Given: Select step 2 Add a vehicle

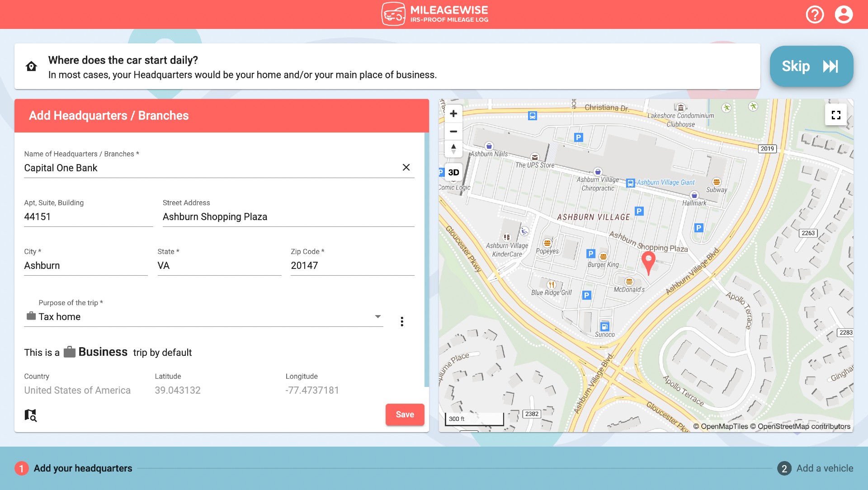Looking at the screenshot, I should pos(815,468).
